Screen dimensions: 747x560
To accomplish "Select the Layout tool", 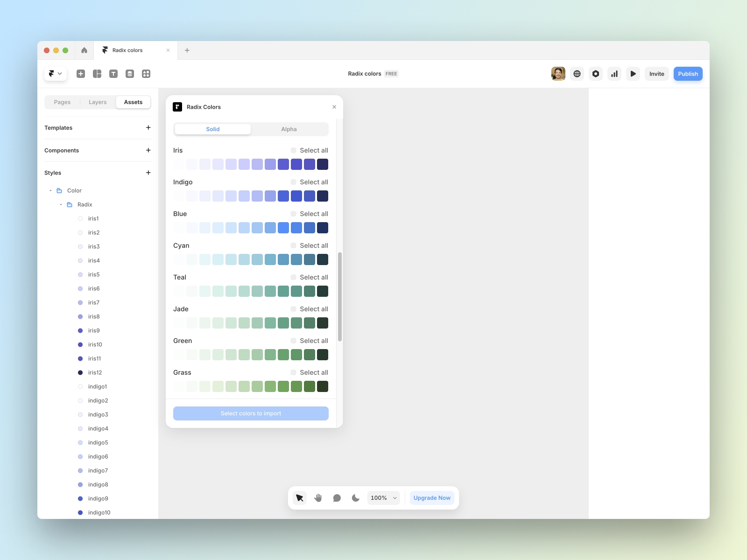I will [97, 74].
